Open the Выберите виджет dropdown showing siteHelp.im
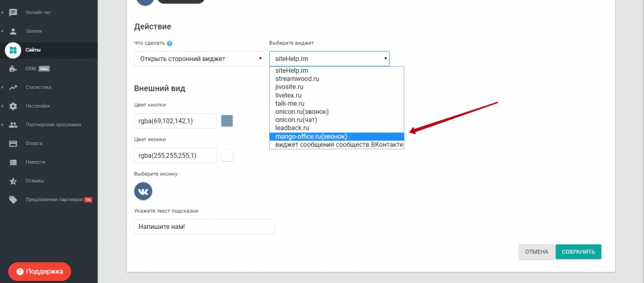Viewport: 644px width, 283px height. 330,58
